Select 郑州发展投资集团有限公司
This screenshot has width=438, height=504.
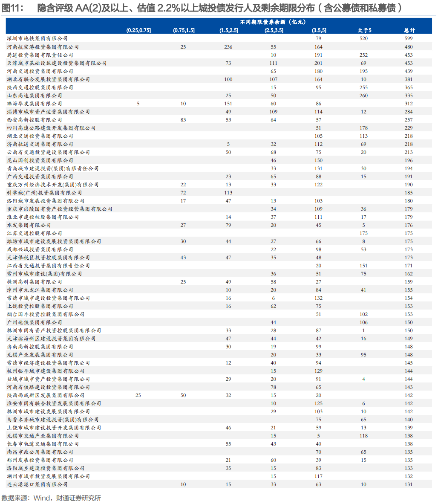point(40,460)
